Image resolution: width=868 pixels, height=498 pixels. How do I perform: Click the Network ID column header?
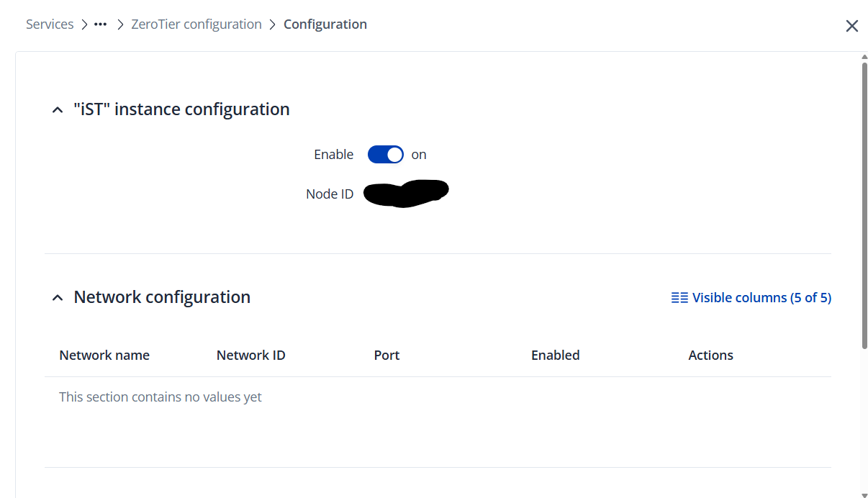pyautogui.click(x=251, y=356)
